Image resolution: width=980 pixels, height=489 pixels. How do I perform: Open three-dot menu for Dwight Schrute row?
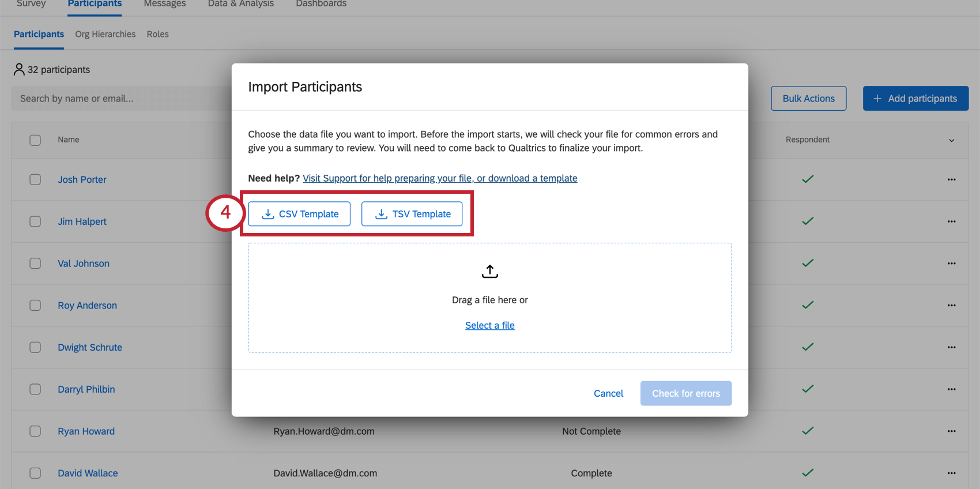951,347
